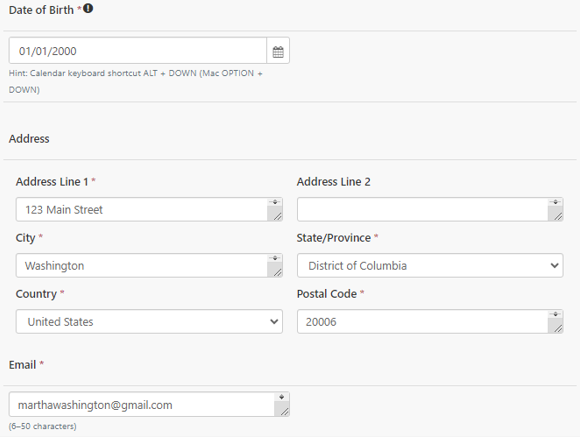The width and height of the screenshot is (580, 437).
Task: Click the Email label
Action: [22, 365]
